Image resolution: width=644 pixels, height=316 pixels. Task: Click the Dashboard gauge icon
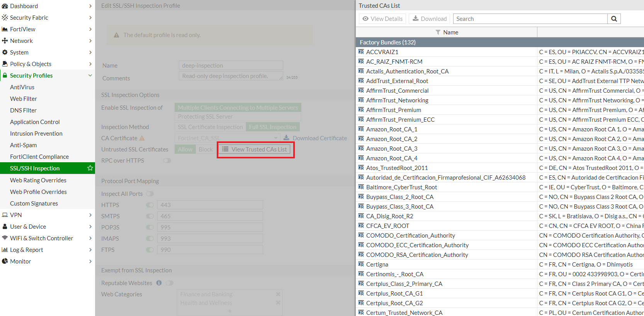point(5,6)
